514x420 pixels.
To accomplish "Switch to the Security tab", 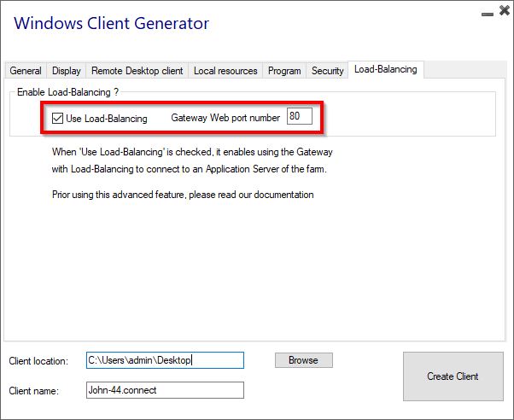I will pyautogui.click(x=327, y=71).
